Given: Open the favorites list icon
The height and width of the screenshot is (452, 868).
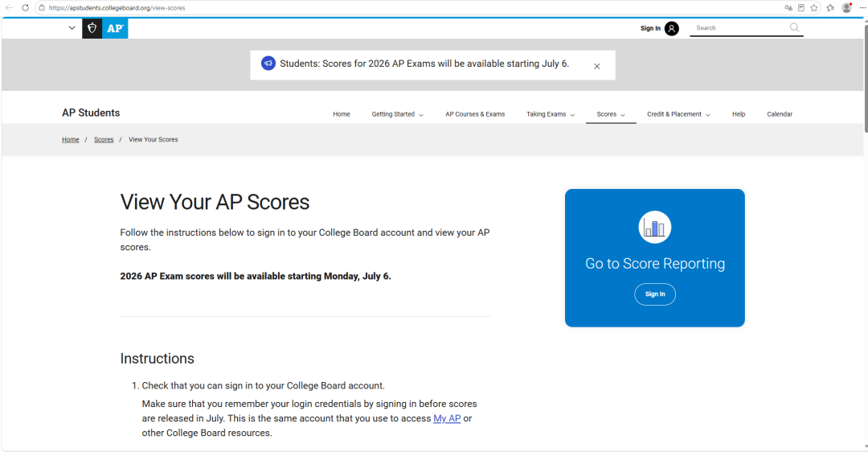Looking at the screenshot, I should (x=830, y=8).
